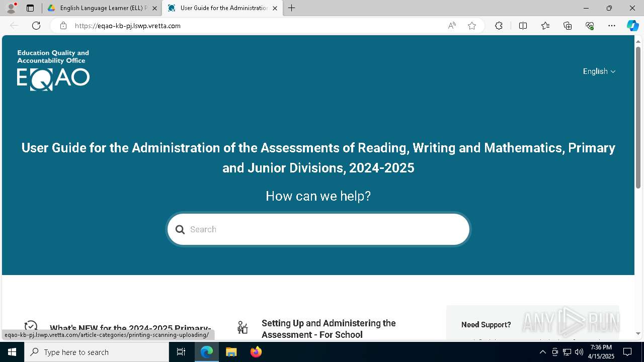
Task: Click the Search input field
Action: click(318, 230)
